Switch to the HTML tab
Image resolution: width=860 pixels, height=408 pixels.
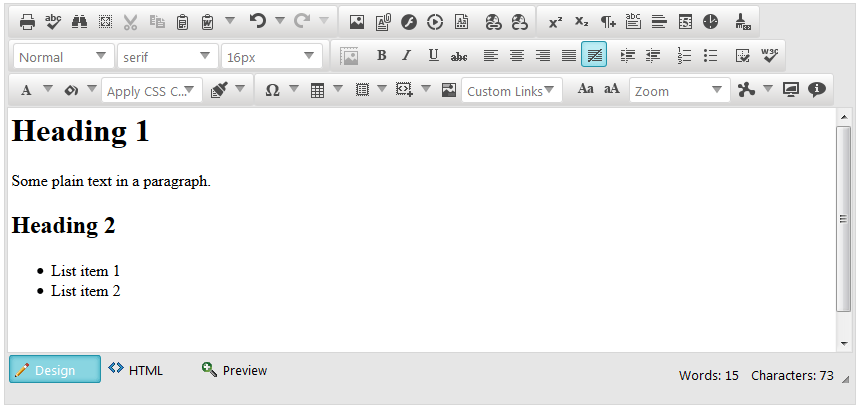[x=136, y=370]
